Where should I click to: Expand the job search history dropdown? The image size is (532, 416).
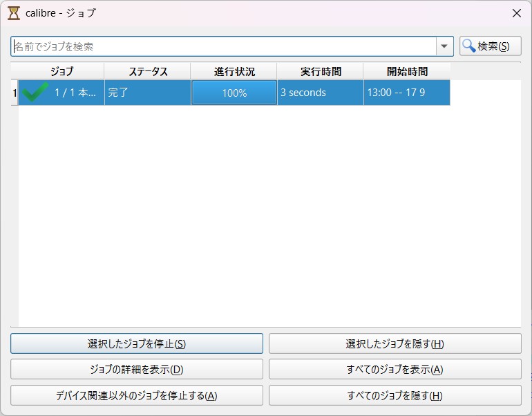pos(444,46)
